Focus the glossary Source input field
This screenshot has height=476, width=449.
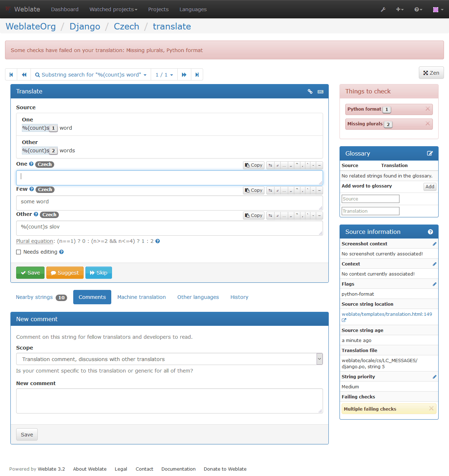tap(370, 199)
